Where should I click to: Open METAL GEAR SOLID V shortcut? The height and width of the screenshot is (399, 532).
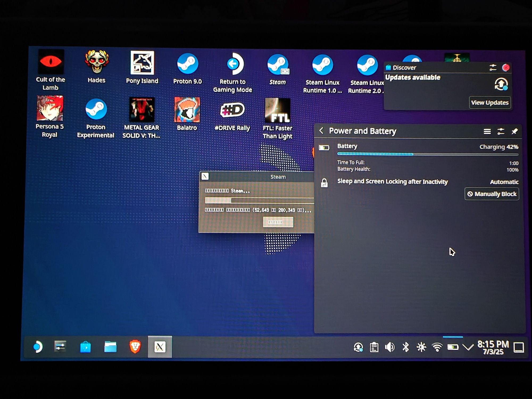[142, 118]
